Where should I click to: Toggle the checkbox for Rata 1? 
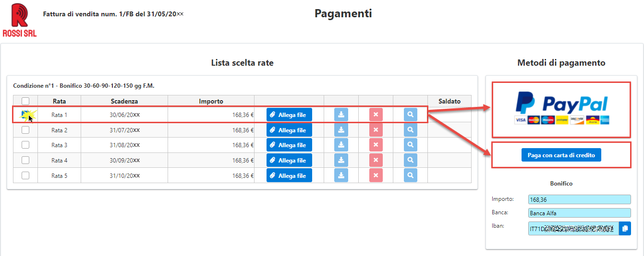[25, 115]
